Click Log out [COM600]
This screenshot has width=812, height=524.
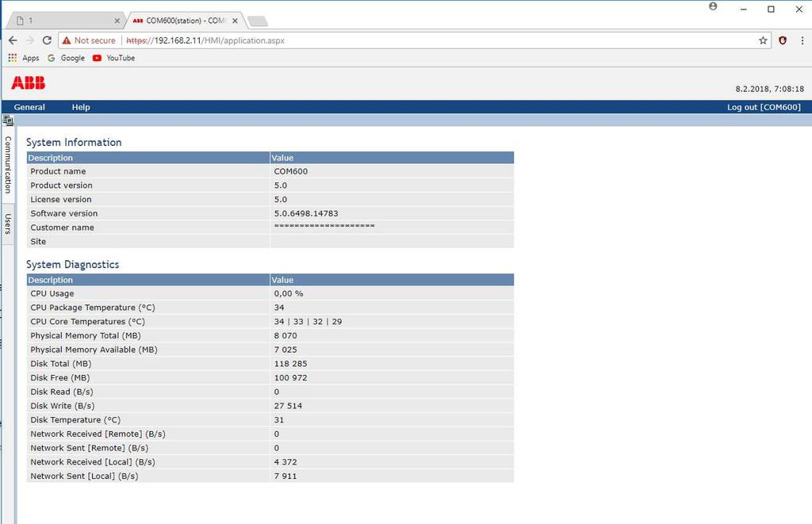pyautogui.click(x=764, y=107)
